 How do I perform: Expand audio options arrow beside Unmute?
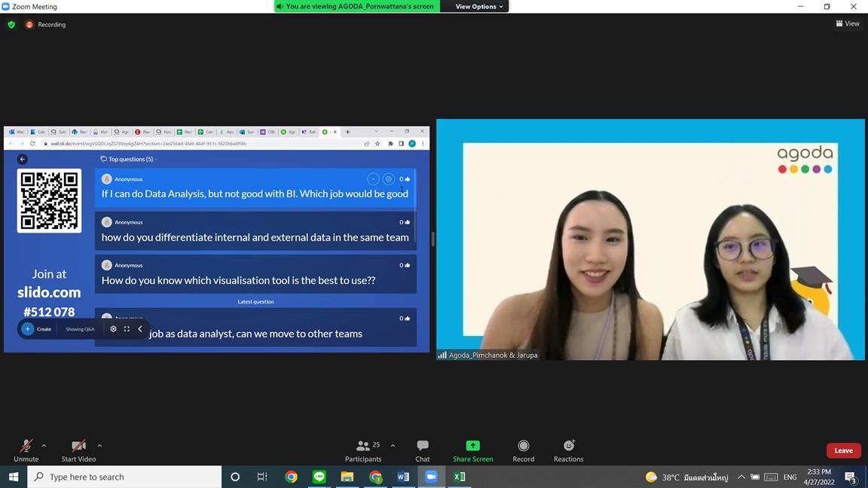tap(44, 446)
